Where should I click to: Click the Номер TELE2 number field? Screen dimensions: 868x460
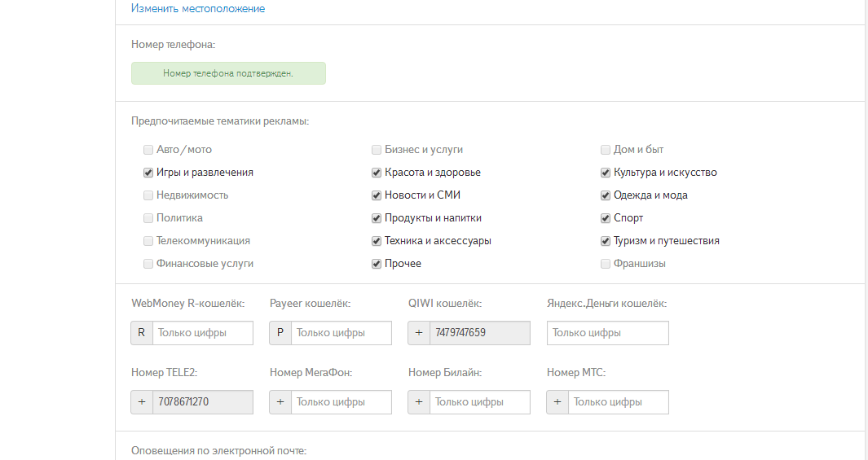pos(202,402)
